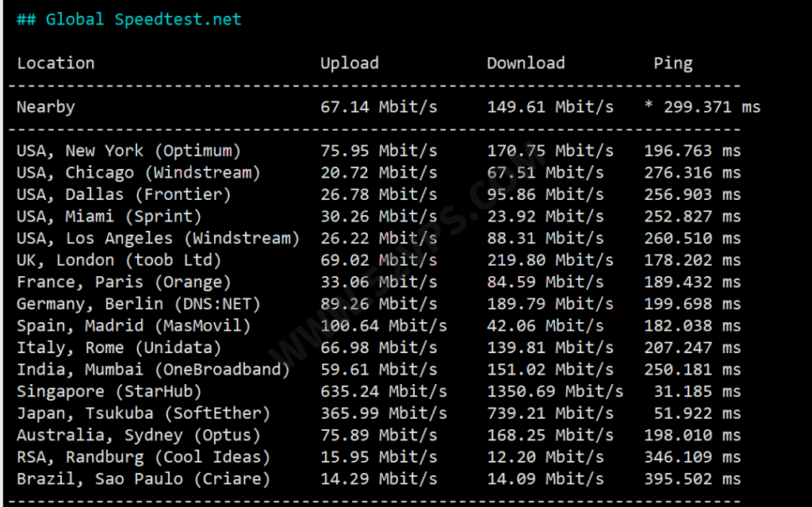Click 'India, Mumbai (OneBroadband)' row
Screen dimensions: 812x507
(153, 369)
